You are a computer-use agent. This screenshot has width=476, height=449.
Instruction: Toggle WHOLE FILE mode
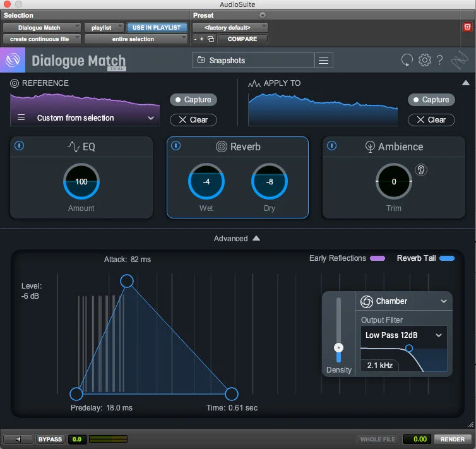point(378,439)
